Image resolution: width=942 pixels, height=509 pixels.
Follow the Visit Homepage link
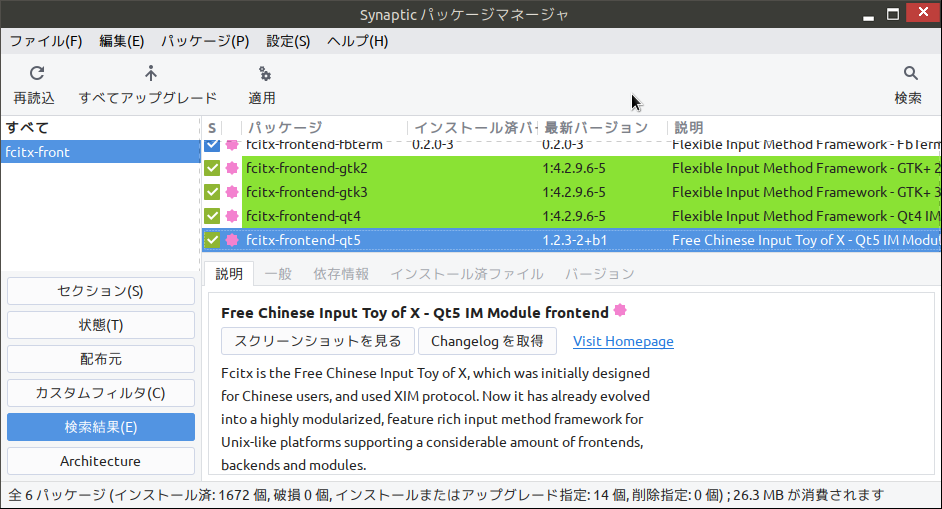point(623,341)
